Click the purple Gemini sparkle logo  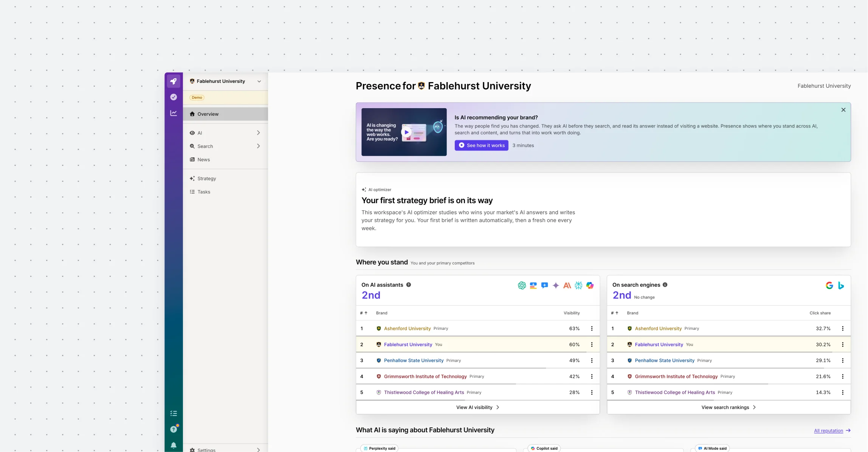coord(556,286)
